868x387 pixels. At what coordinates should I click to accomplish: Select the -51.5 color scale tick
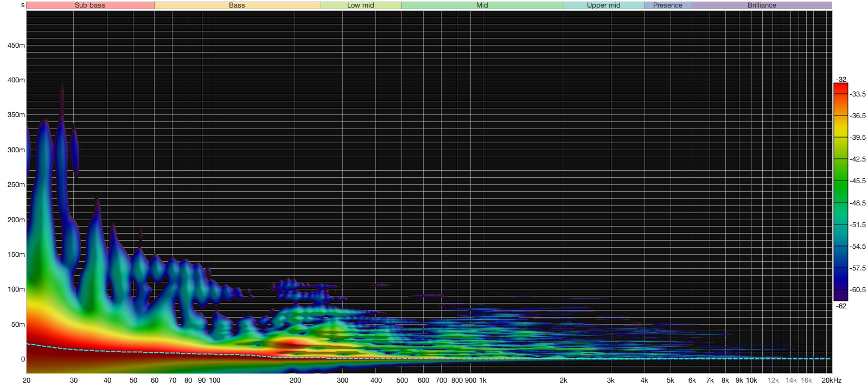click(x=858, y=224)
